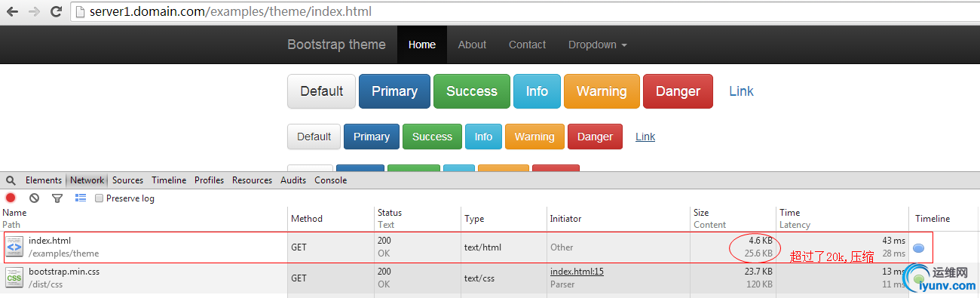Click the large Primary button
The width and height of the screenshot is (980, 298).
click(394, 91)
